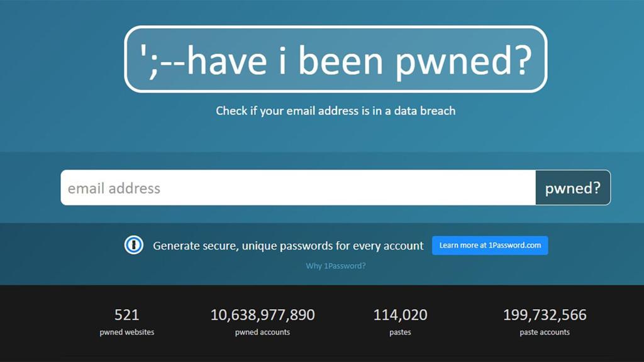
Task: Focus the email address input field
Action: (252, 187)
